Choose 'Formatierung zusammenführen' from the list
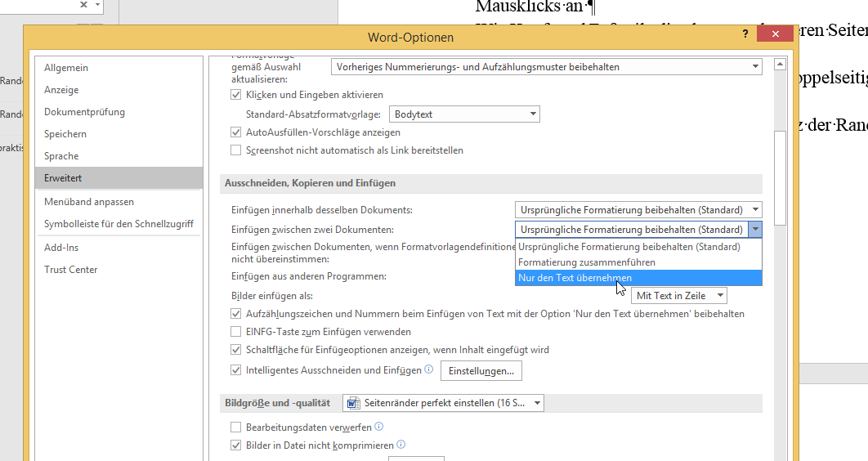This screenshot has height=461, width=868. tap(638, 262)
